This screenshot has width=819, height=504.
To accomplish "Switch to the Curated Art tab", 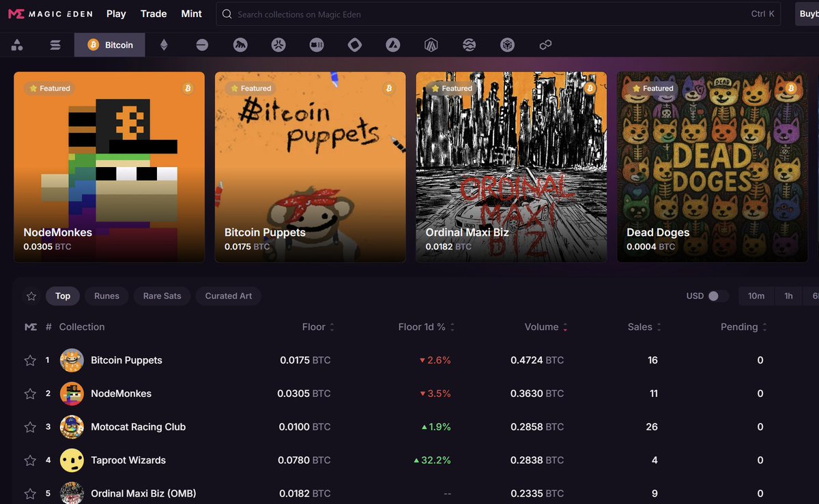I will (229, 296).
